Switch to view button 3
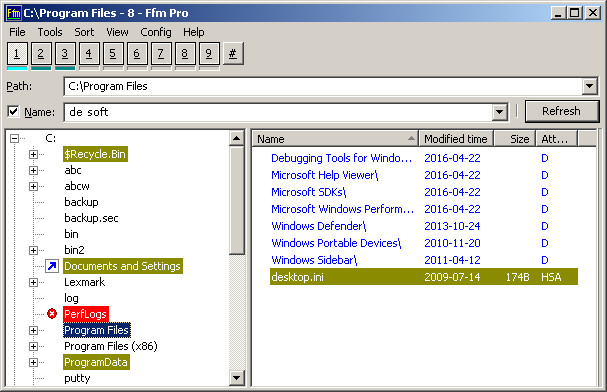Viewport: 607px width, 392px height. [65, 53]
